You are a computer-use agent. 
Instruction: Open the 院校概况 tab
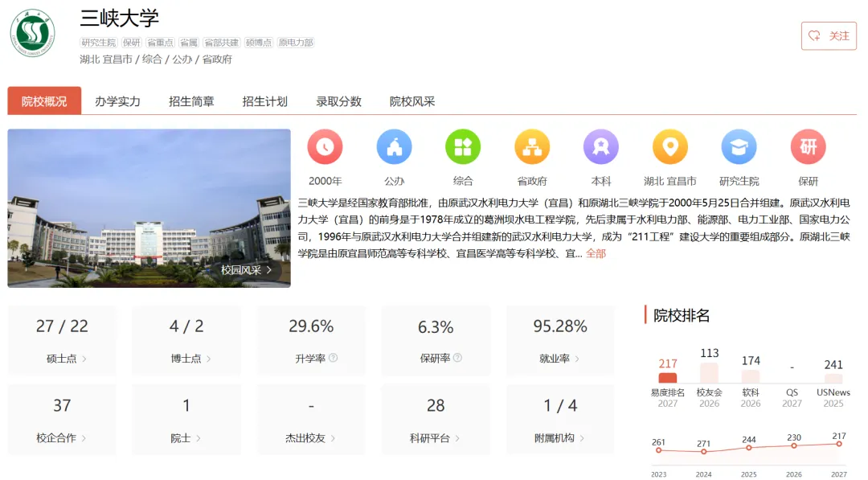pos(44,101)
